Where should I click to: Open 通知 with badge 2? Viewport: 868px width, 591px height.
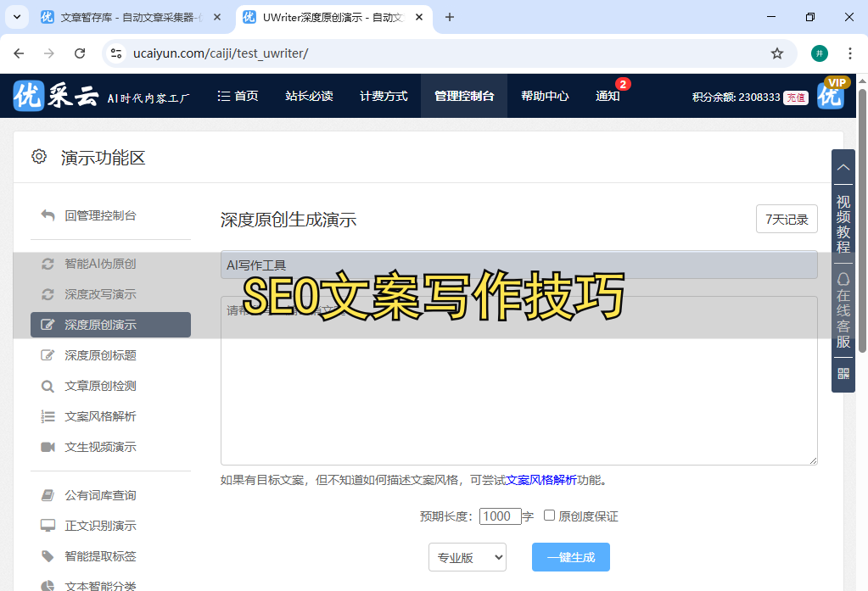point(608,96)
